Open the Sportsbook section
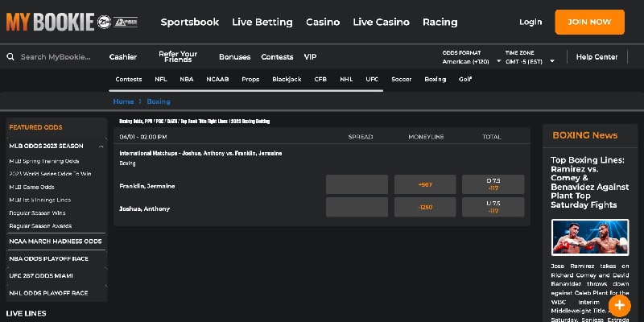This screenshot has width=644, height=322. click(x=190, y=23)
